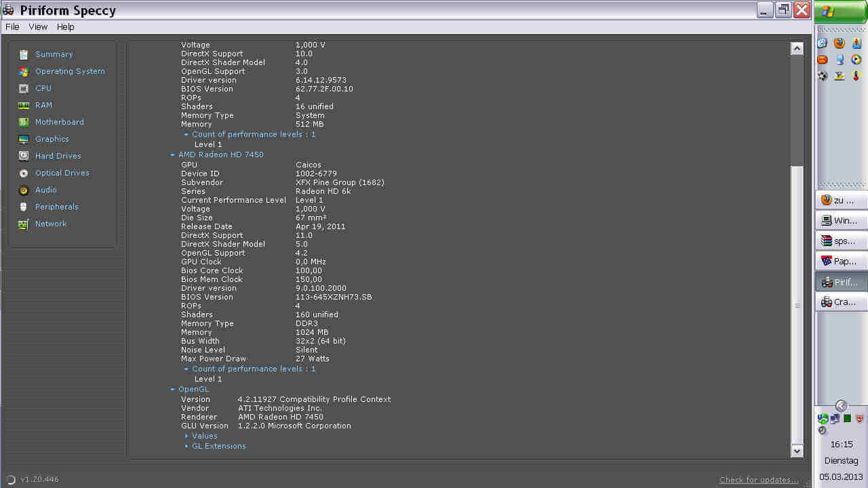Click the Speccy app icon in the title bar
868x488 pixels.
(x=9, y=10)
